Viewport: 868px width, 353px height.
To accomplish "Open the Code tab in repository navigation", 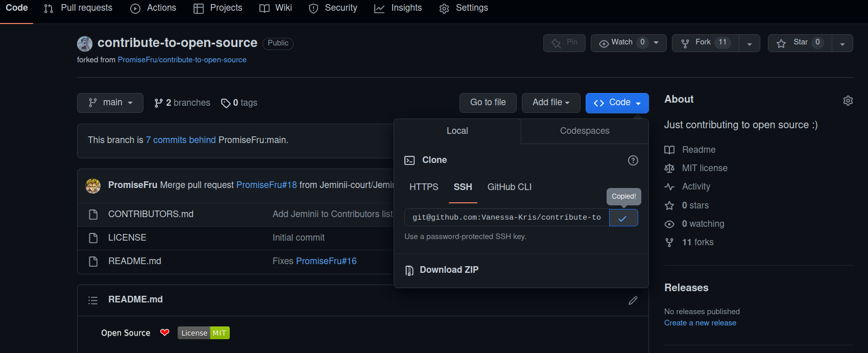I will click(16, 8).
